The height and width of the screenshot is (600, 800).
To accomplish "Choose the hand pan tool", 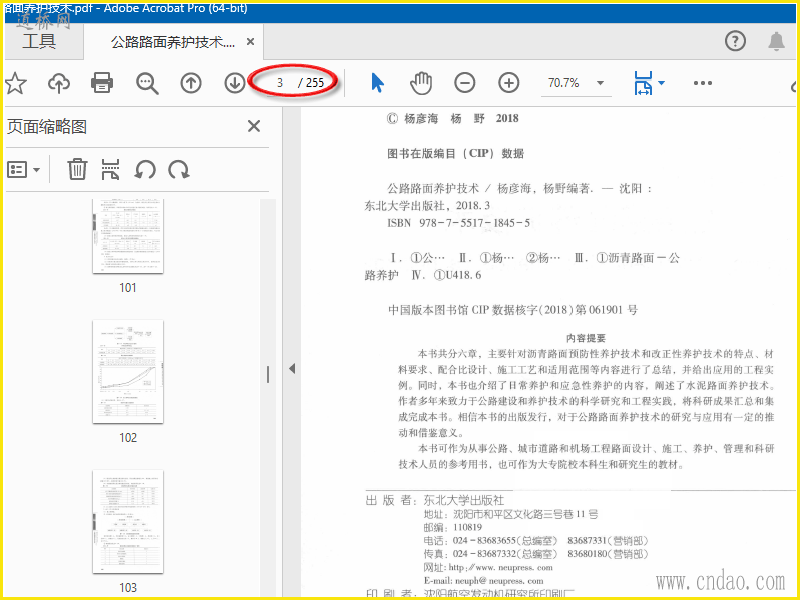I will tap(421, 83).
